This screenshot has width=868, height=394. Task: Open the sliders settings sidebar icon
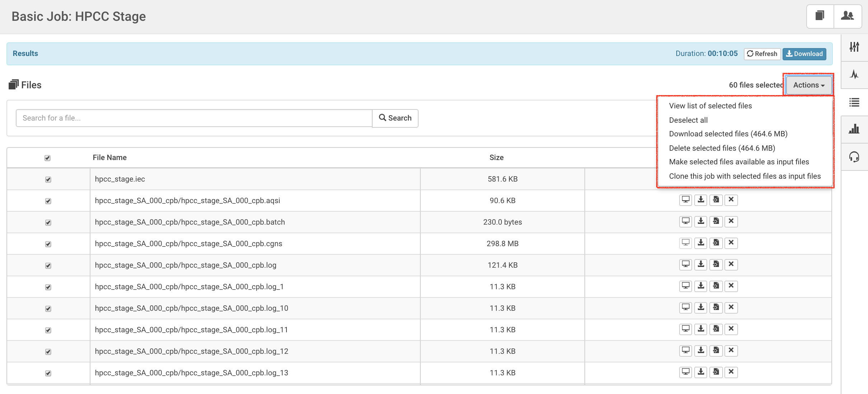point(854,47)
